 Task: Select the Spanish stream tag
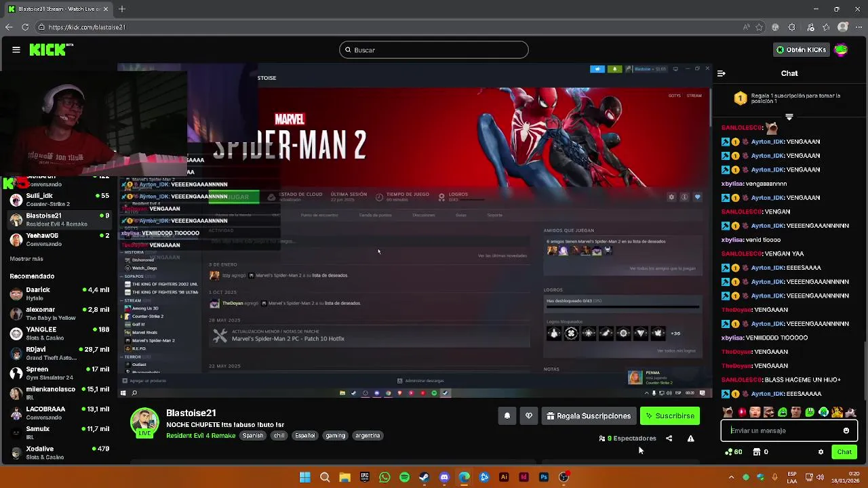tap(252, 435)
